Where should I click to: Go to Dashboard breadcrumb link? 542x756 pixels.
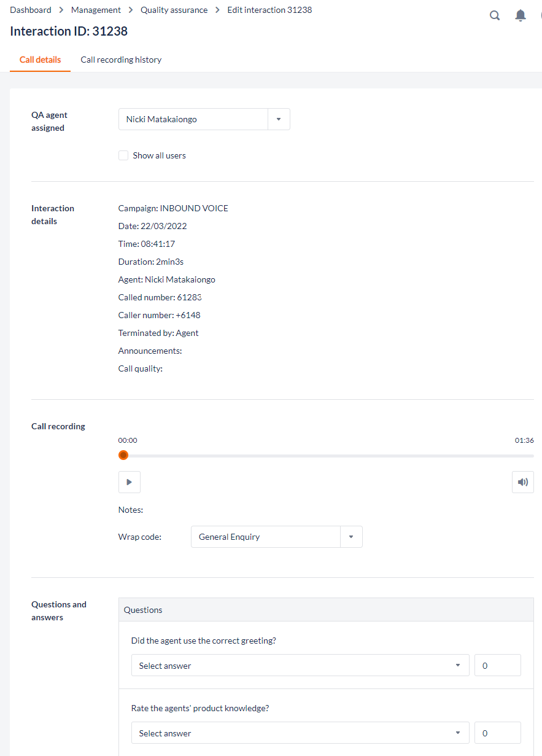[31, 10]
